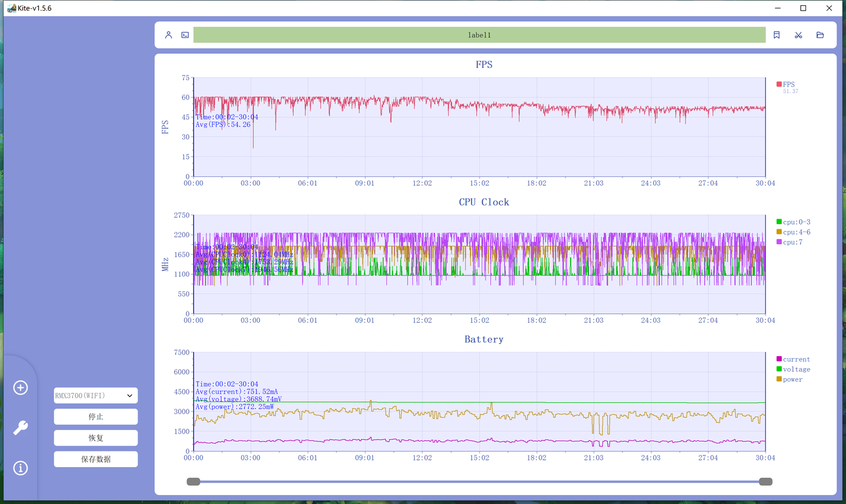Minimize the Kite window
Screen dimensions: 846x504
click(x=777, y=8)
